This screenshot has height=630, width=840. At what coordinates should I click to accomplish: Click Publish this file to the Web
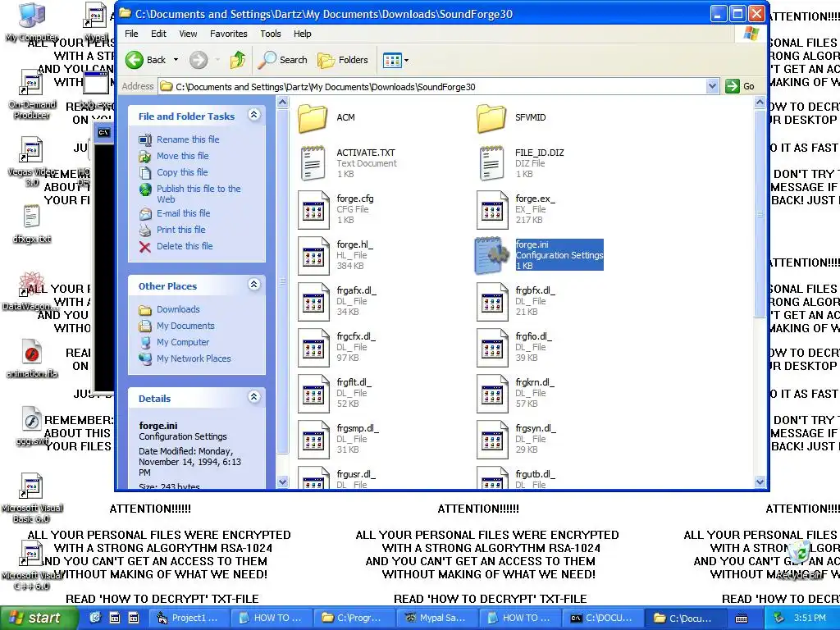click(x=199, y=194)
